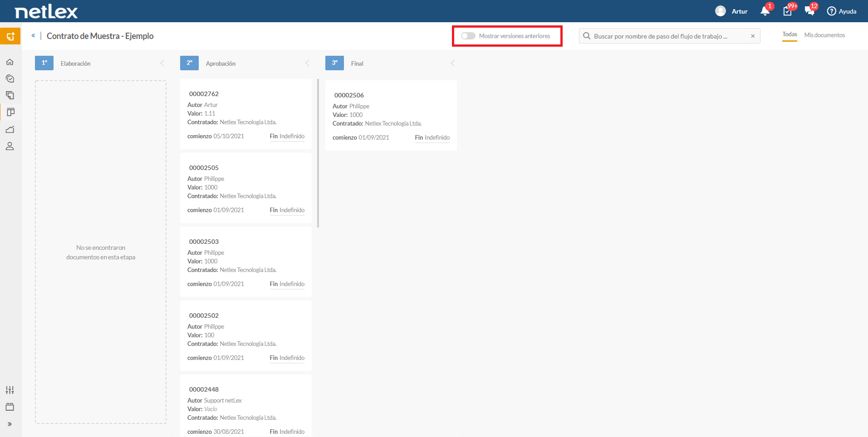This screenshot has width=868, height=437.
Task: Clear the search field with the x
Action: click(x=753, y=36)
